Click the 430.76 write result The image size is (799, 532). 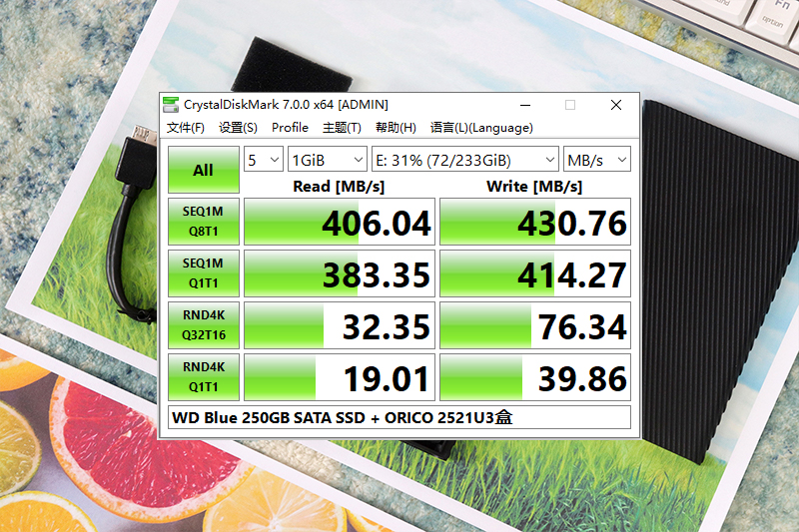(535, 222)
